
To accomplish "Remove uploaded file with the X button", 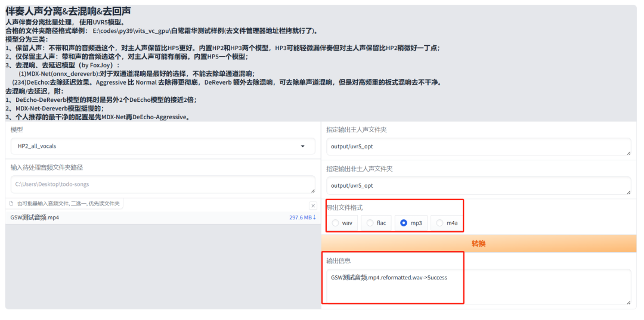I will coord(313,206).
